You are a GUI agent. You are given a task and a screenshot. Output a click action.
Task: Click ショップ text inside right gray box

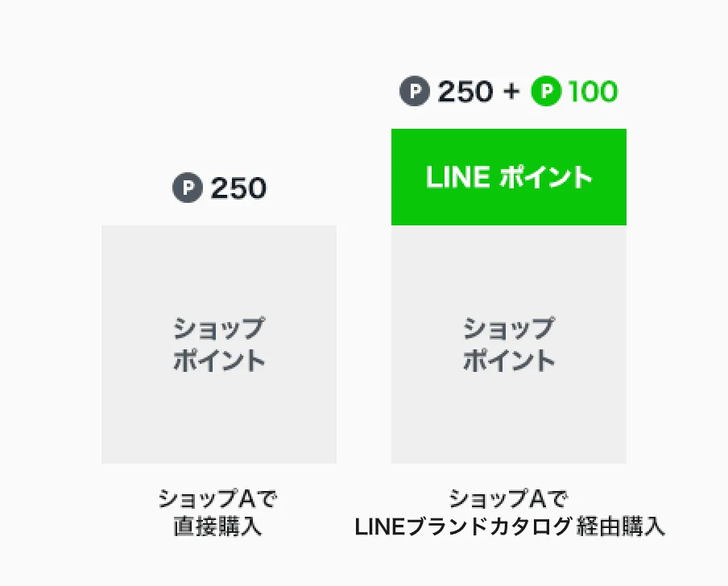click(509, 328)
